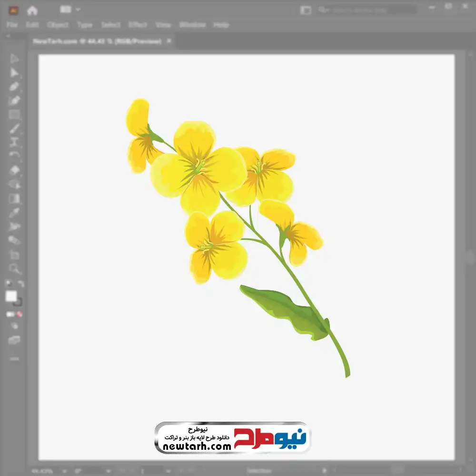
Task: Select the Eraser tool
Action: pos(14,170)
